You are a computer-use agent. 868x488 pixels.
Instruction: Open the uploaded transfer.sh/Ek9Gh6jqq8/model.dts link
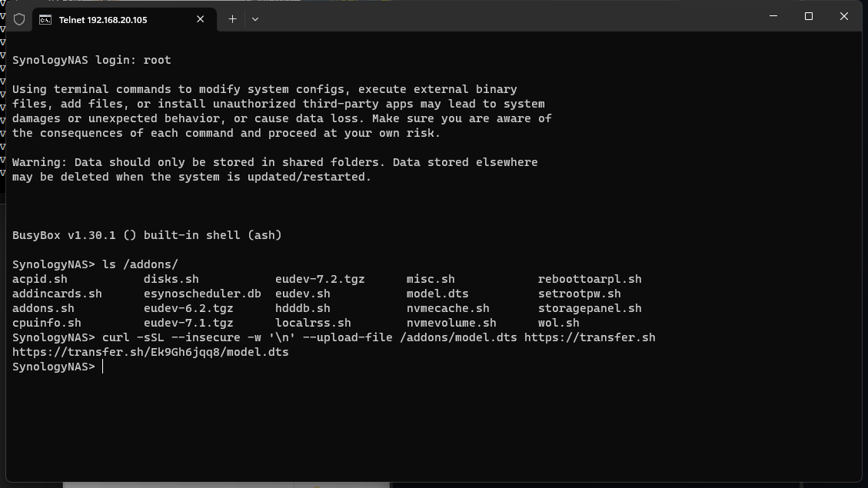[151, 352]
